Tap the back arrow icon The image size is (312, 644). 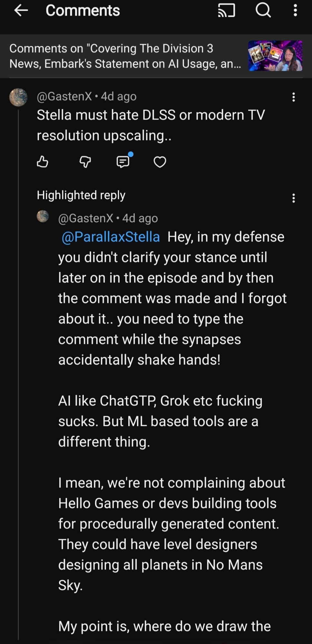point(21,11)
